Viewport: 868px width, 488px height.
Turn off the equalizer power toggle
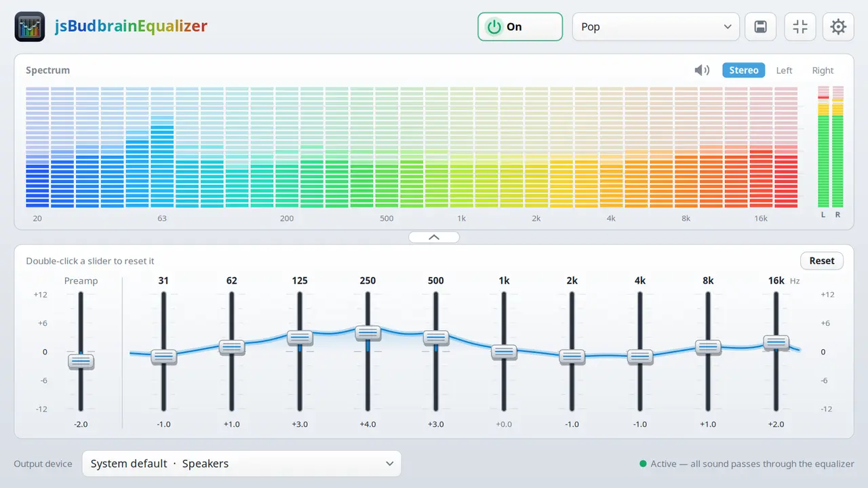tap(520, 27)
